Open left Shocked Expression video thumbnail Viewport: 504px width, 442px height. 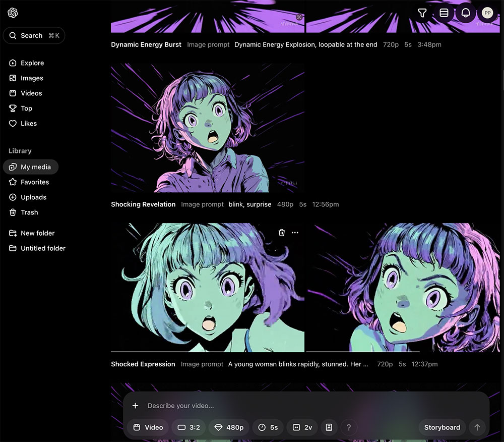(208, 288)
